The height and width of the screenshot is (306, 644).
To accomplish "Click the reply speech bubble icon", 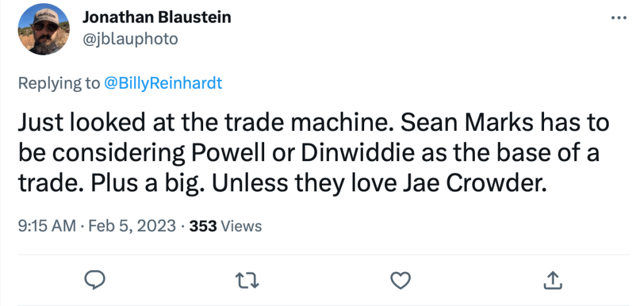I will [x=94, y=278].
